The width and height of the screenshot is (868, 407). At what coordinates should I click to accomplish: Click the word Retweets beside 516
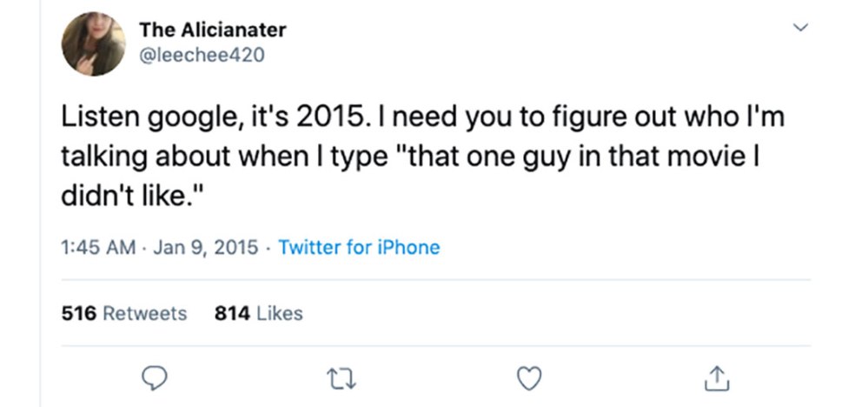(145, 313)
